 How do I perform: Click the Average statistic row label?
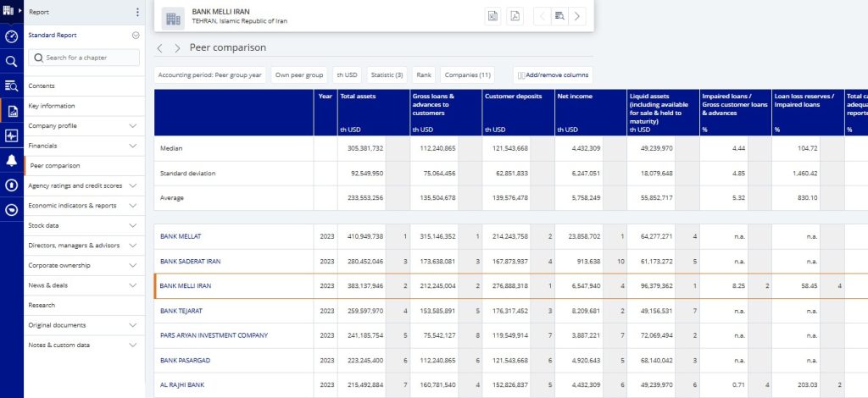click(172, 198)
